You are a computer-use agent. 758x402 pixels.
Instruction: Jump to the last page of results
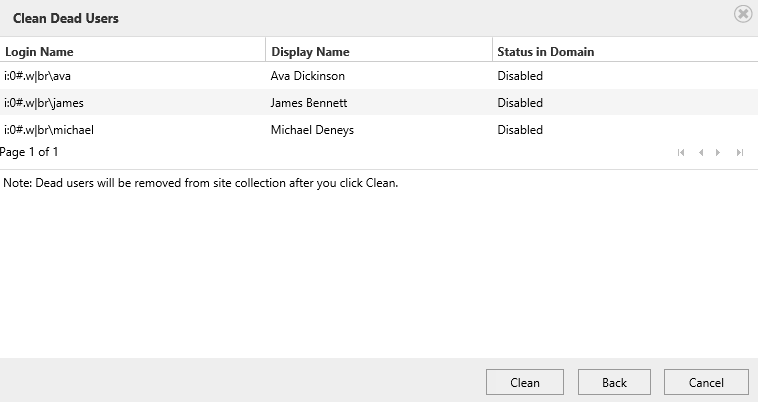(739, 152)
